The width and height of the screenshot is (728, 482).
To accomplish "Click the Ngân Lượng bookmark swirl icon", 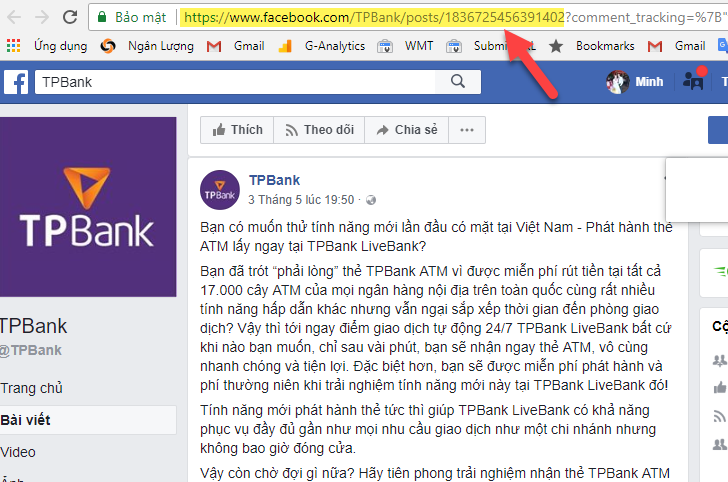I will 108,46.
